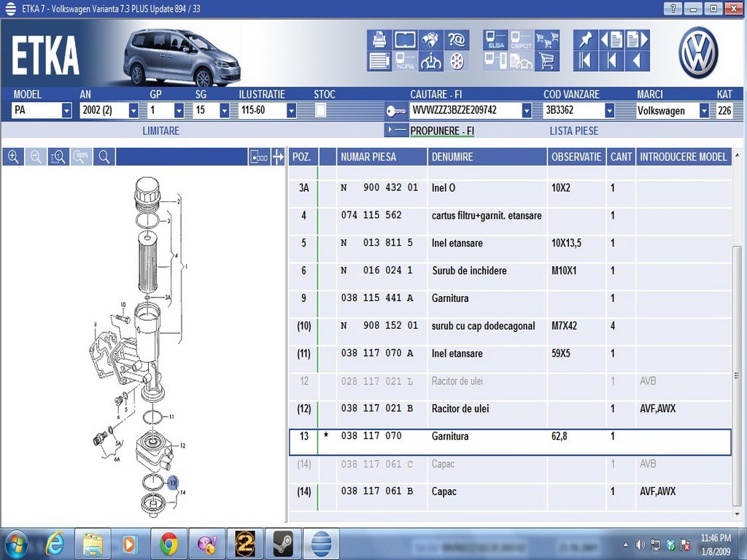The height and width of the screenshot is (560, 747).
Task: Click the splitter arrow icon
Action: coord(278,157)
